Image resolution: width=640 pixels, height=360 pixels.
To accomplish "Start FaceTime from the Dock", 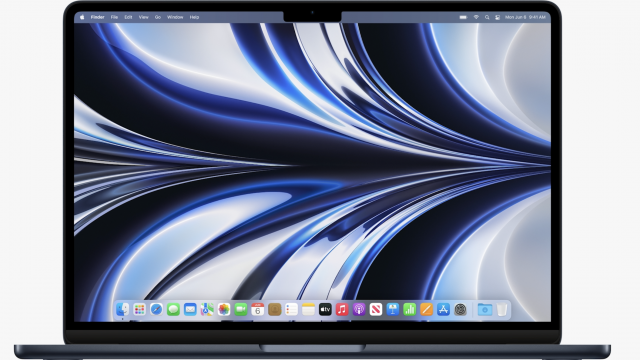I will [x=241, y=309].
